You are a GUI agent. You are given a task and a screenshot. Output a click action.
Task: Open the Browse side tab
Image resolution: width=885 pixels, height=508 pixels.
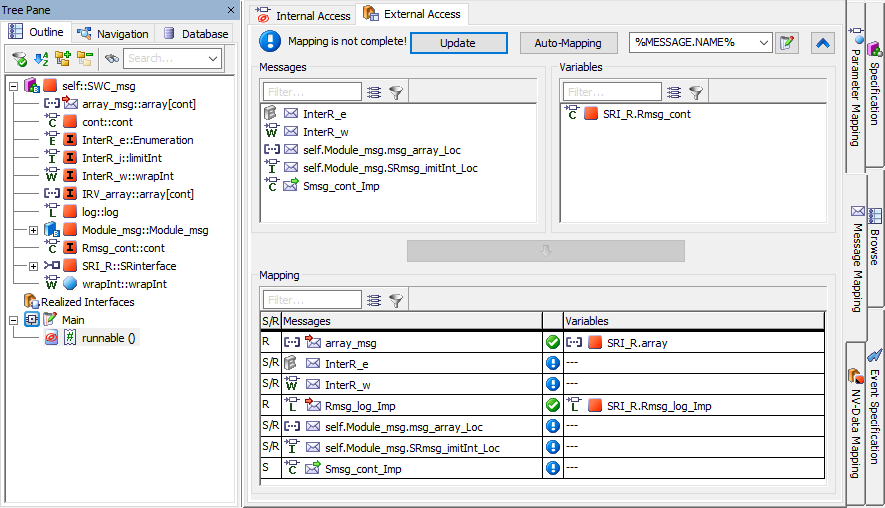[x=875, y=237]
